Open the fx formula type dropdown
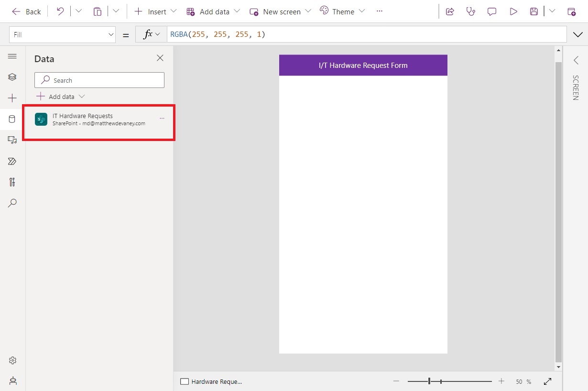The height and width of the screenshot is (391, 588). (x=151, y=34)
